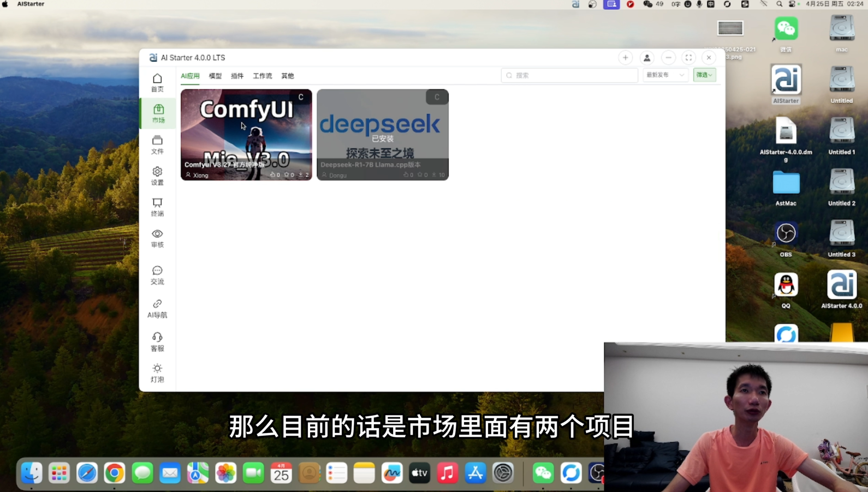Viewport: 868px width, 492px height.
Task: Click the C badge on ComfyUI card
Action: (301, 97)
